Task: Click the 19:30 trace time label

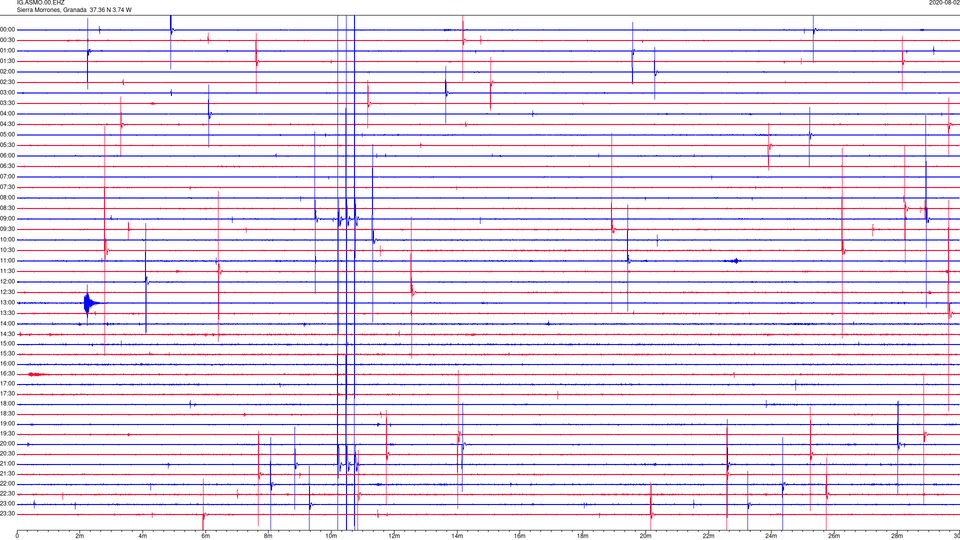Action: pos(8,433)
